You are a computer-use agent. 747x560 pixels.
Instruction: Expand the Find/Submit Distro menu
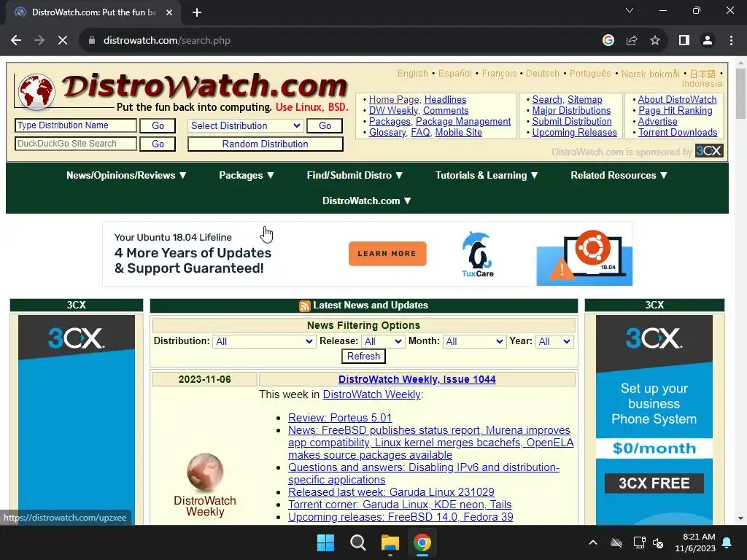coord(355,175)
